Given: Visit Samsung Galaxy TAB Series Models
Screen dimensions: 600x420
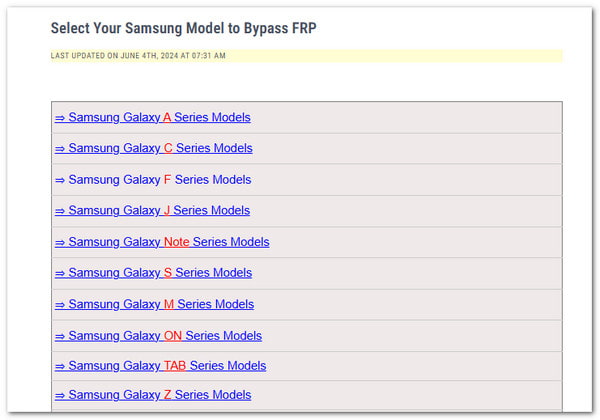Looking at the screenshot, I should [160, 366].
